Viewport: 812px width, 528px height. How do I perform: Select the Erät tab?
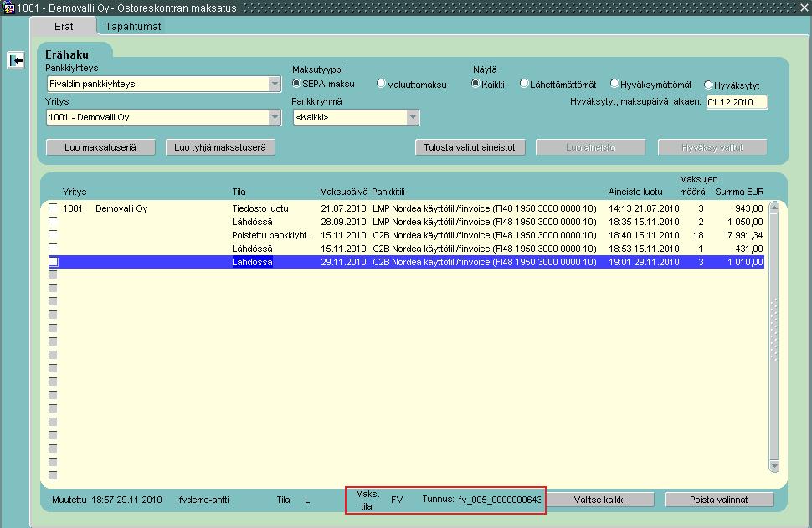[x=64, y=27]
